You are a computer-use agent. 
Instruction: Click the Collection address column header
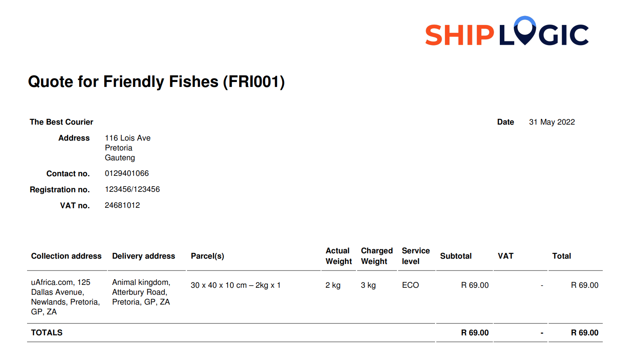[x=66, y=256]
